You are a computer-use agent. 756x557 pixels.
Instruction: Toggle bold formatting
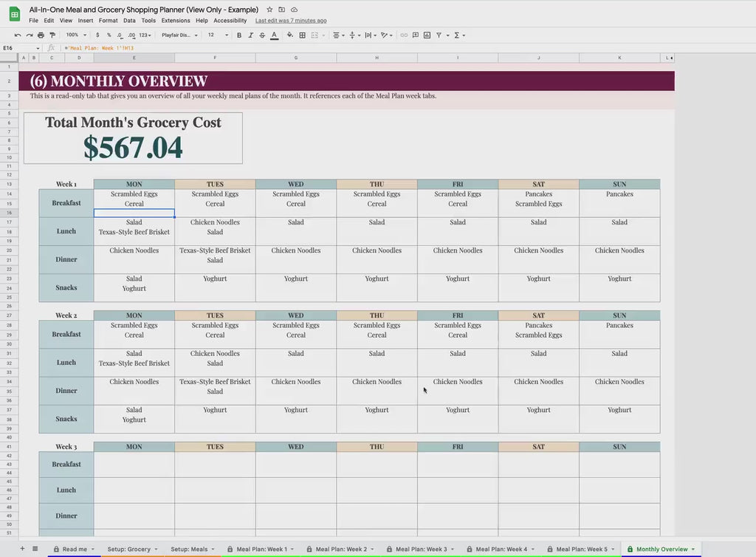[239, 35]
